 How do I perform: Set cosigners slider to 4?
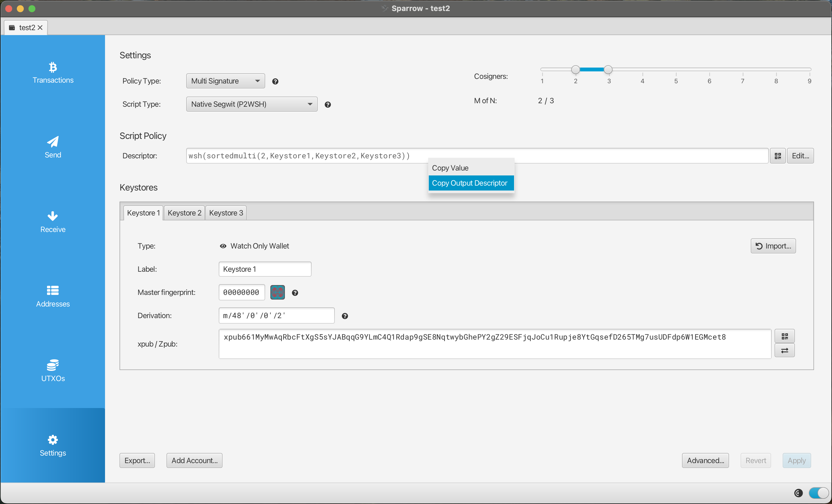pos(642,69)
